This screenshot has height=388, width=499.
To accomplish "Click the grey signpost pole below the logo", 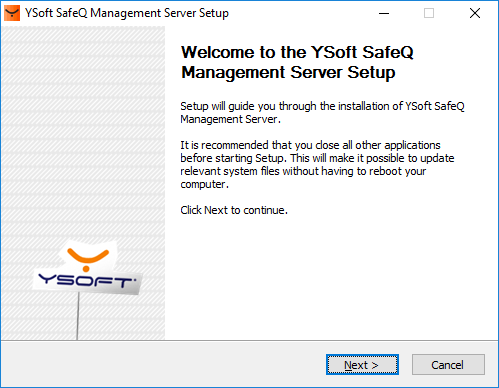I will (78, 316).
